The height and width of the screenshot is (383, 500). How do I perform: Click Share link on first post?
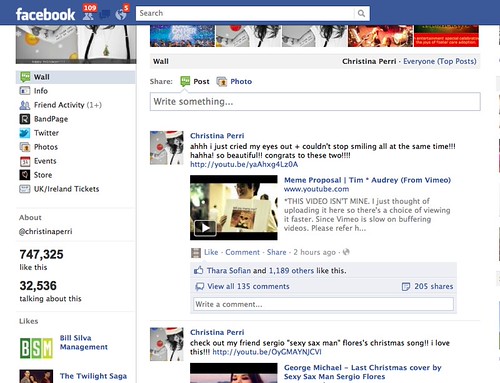pos(276,252)
